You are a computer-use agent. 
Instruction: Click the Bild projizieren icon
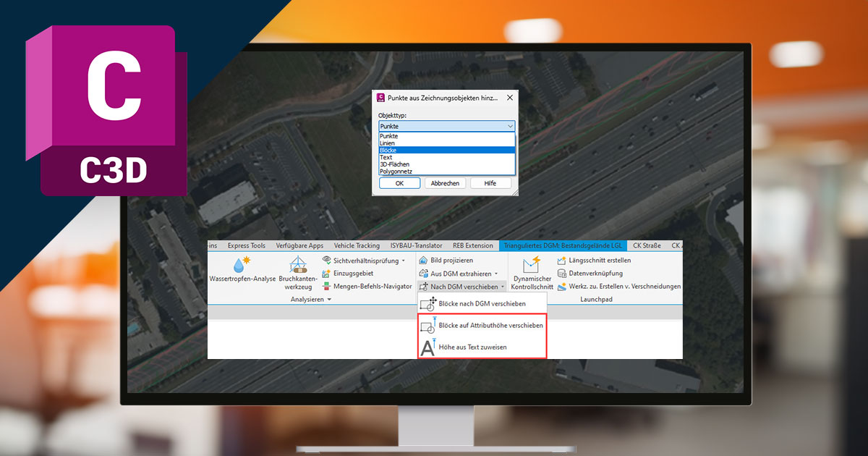point(424,261)
